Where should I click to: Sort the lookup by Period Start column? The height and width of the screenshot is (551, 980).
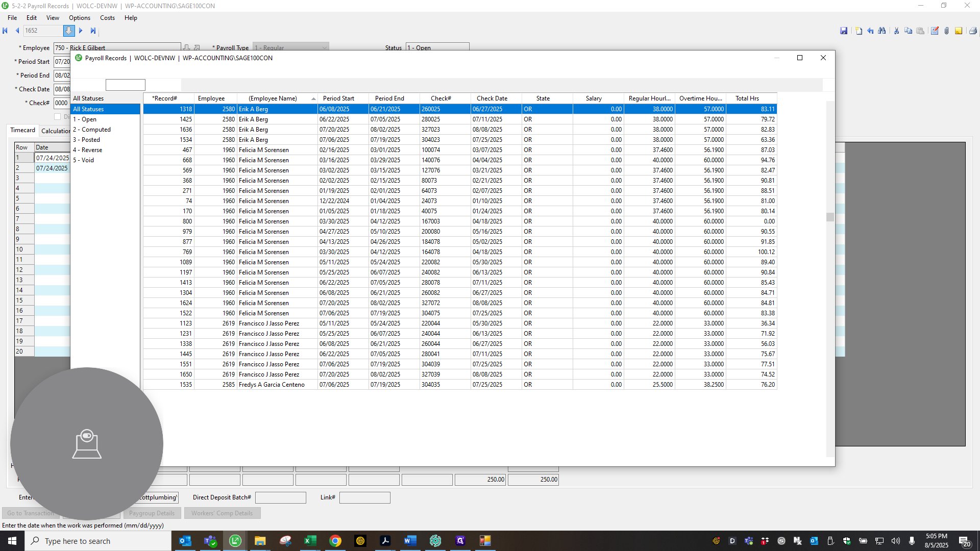pos(343,98)
